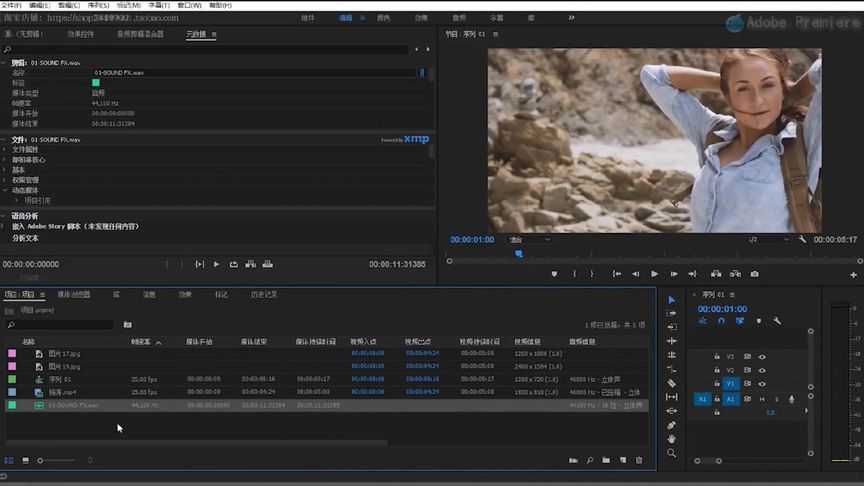Screen dimensions: 864x486
Task: Open program monitor settings wrench
Action: tap(802, 240)
